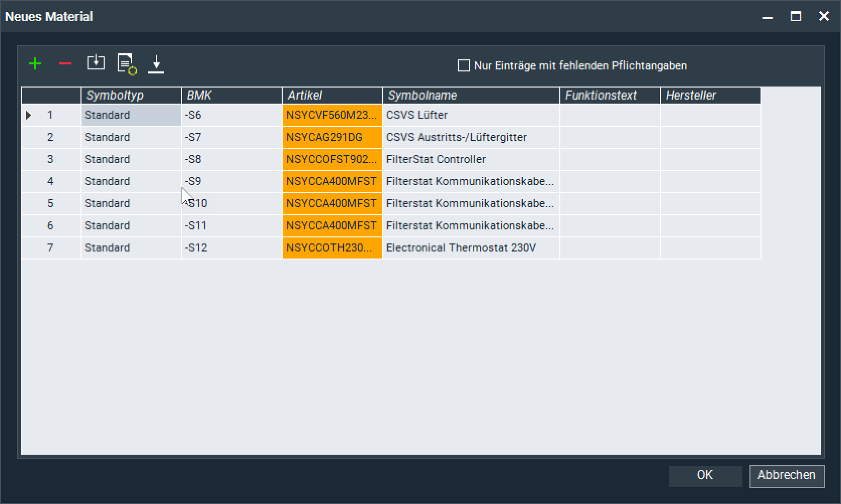Image resolution: width=841 pixels, height=504 pixels.
Task: Select the -S12 BMK cell
Action: 231,248
